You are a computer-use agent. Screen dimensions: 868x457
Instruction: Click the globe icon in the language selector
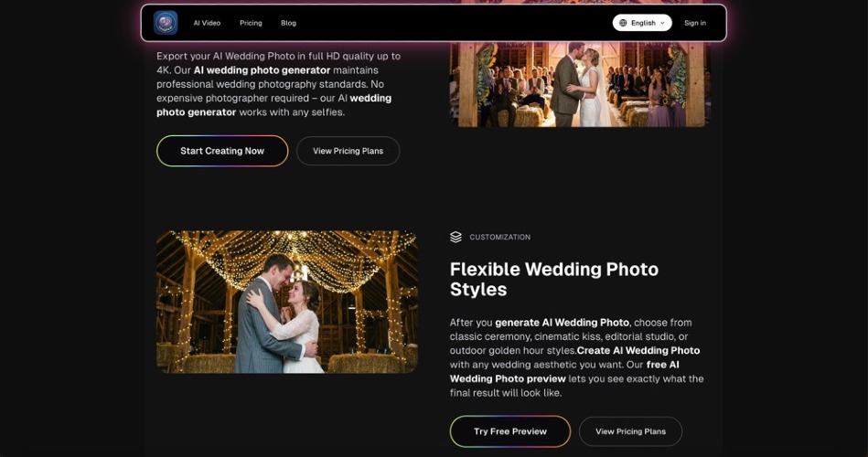623,23
